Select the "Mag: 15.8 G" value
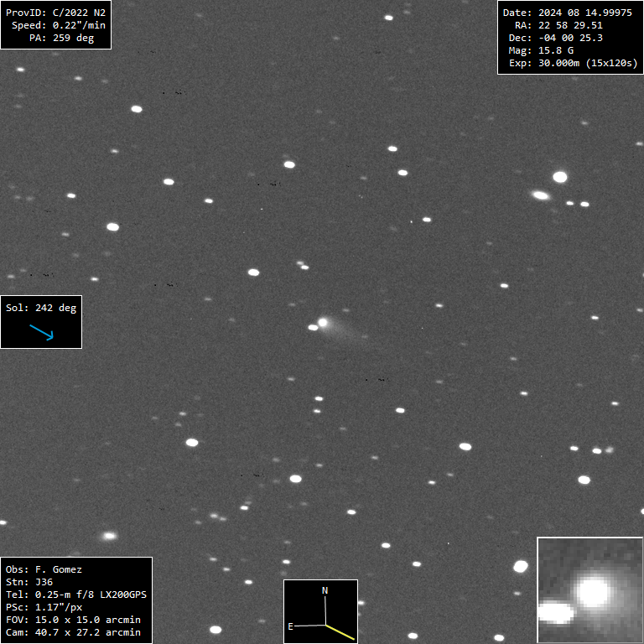Image resolution: width=644 pixels, height=644 pixels. coord(541,50)
